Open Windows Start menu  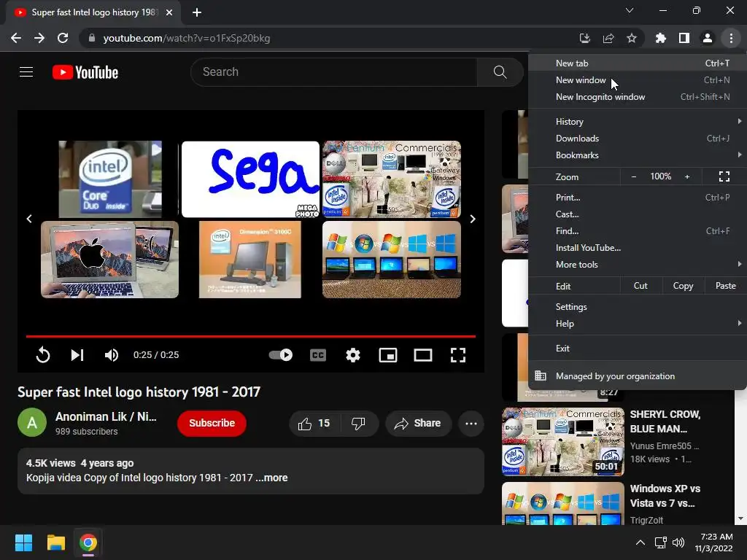click(23, 542)
